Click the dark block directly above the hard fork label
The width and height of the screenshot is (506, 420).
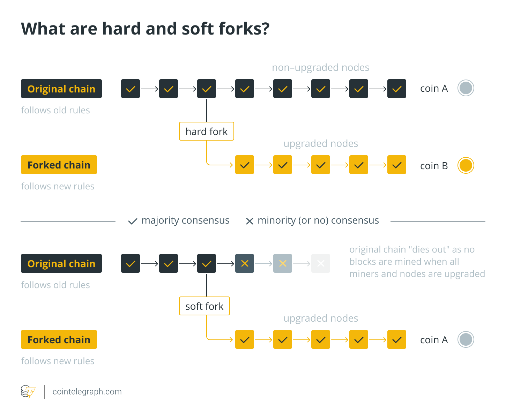coord(207,89)
